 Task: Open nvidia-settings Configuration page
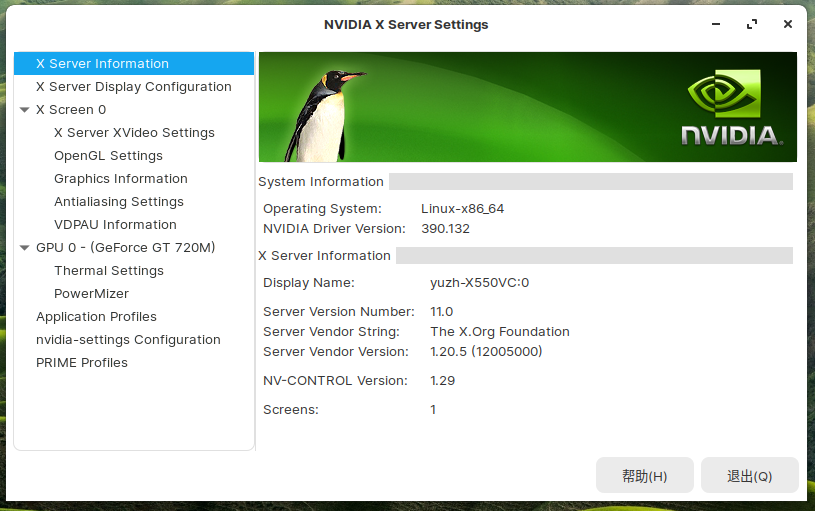[128, 339]
